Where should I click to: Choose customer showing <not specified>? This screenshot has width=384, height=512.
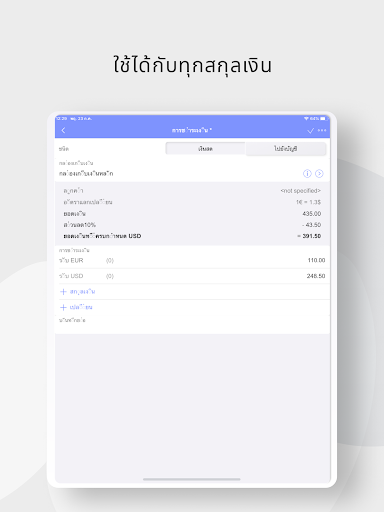pyautogui.click(x=192, y=191)
